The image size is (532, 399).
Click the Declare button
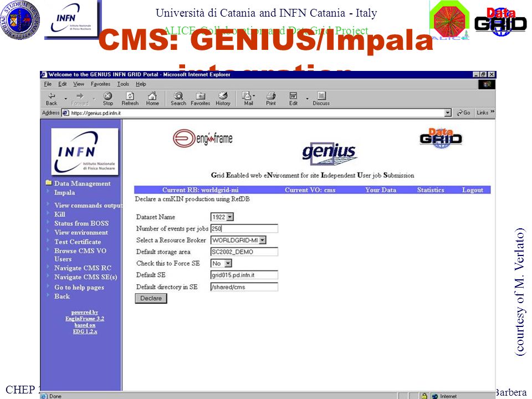[x=151, y=298]
